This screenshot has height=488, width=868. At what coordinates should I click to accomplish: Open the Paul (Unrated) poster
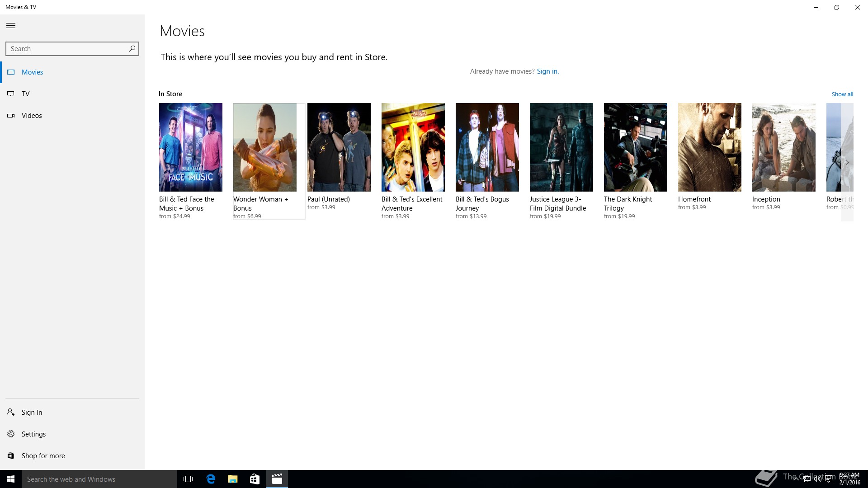[x=339, y=147]
